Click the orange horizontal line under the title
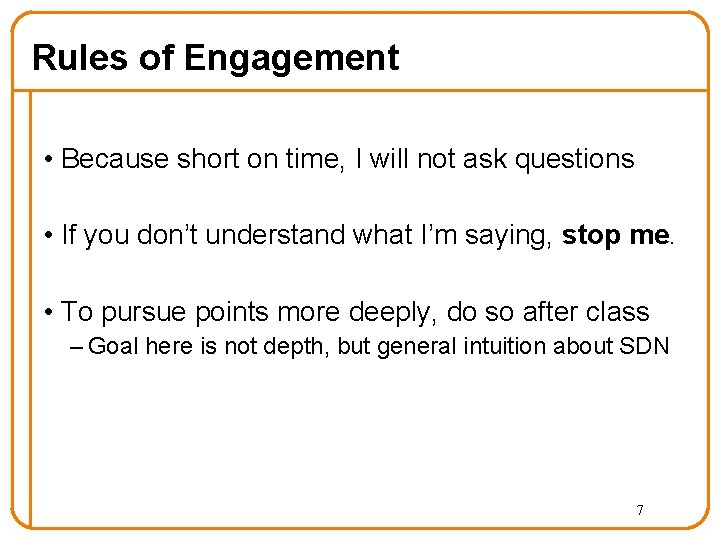Viewport: 720px width, 540px height. click(360, 90)
